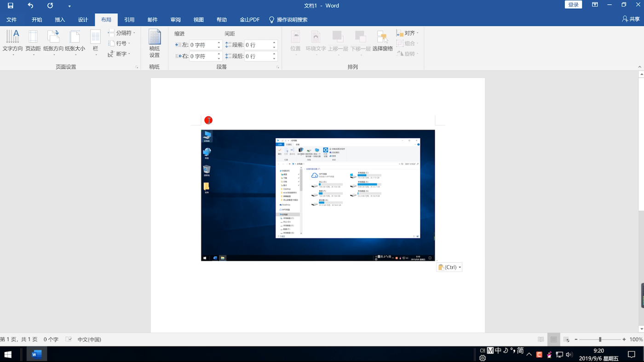Open Ribbon Display Options icon
The image size is (644, 362).
coord(595,5)
